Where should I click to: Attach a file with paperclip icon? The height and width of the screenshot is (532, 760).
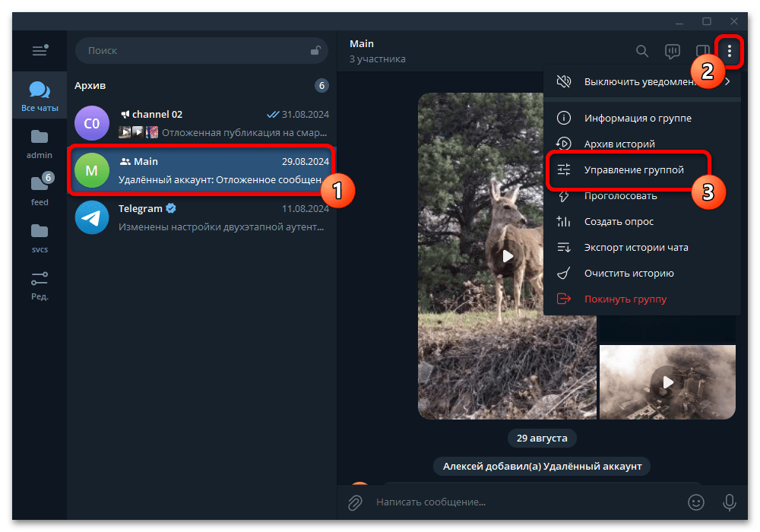(355, 502)
